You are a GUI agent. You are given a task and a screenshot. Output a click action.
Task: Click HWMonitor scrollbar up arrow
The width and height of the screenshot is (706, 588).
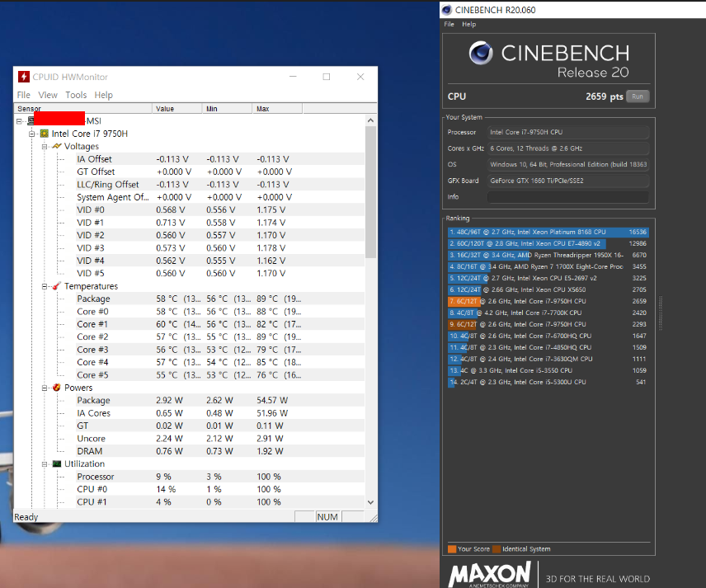(370, 120)
